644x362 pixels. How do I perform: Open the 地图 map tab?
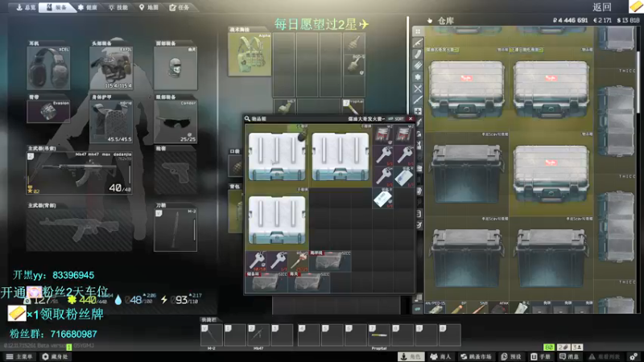148,7
